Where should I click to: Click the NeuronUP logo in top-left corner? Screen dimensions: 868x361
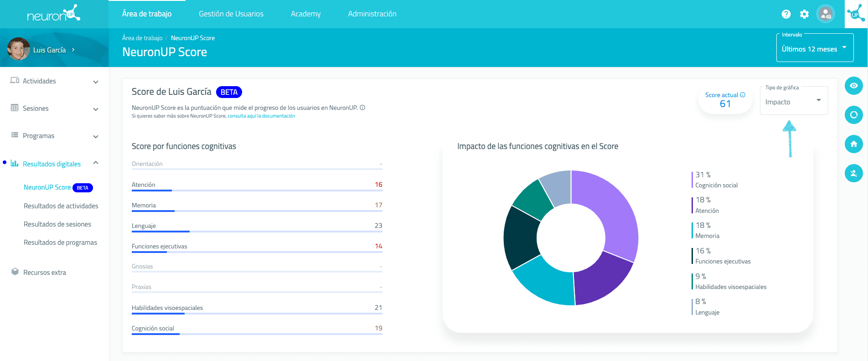(x=54, y=14)
